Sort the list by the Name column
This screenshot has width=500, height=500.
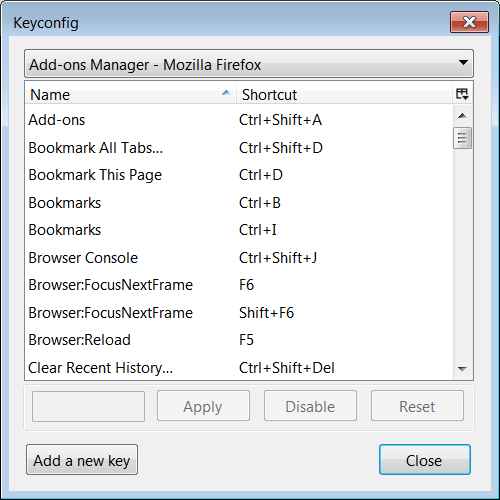(131, 95)
